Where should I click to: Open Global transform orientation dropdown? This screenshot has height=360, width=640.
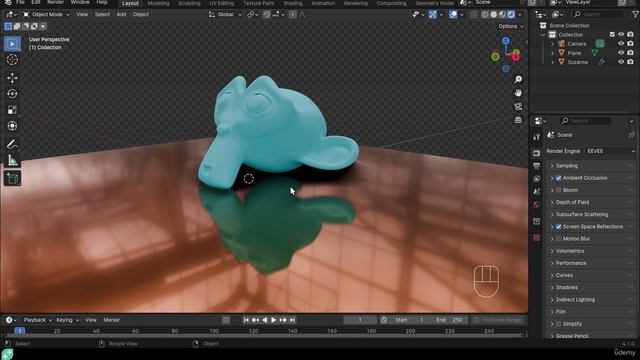225,14
